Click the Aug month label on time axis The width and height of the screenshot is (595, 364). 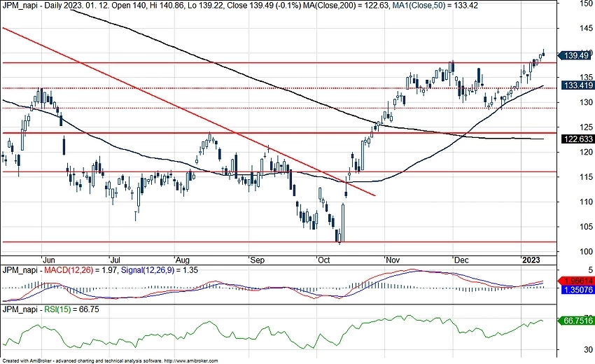tap(182, 260)
